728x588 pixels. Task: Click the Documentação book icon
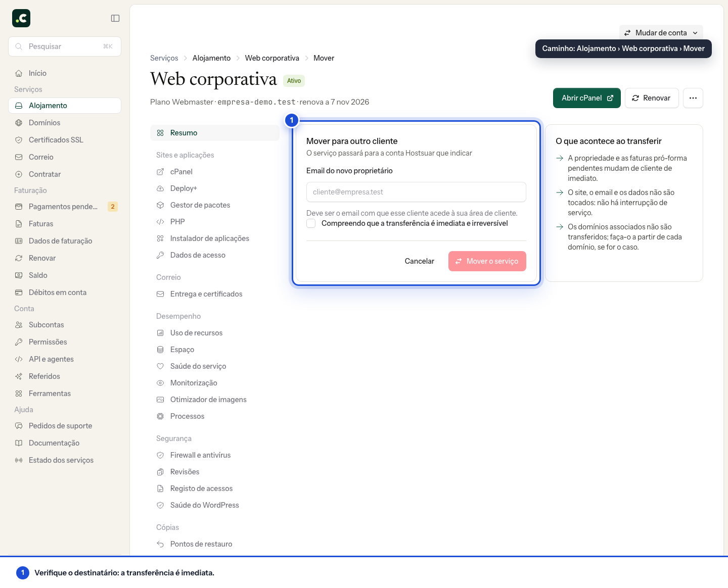coord(19,443)
